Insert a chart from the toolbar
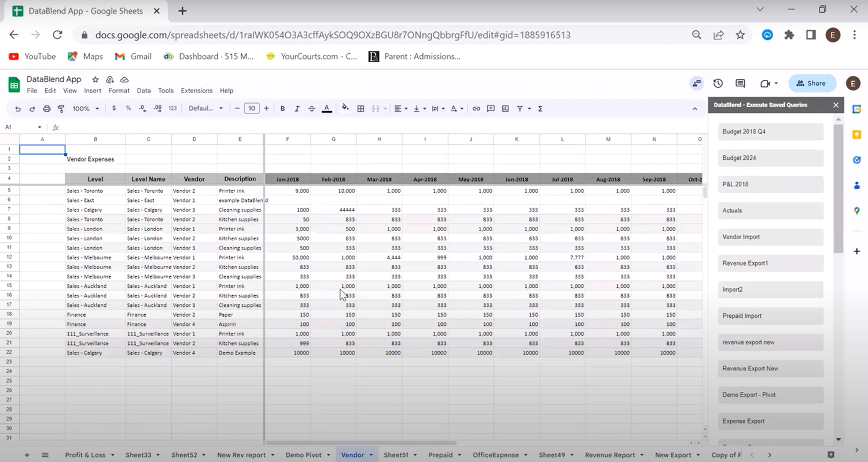 pos(505,108)
